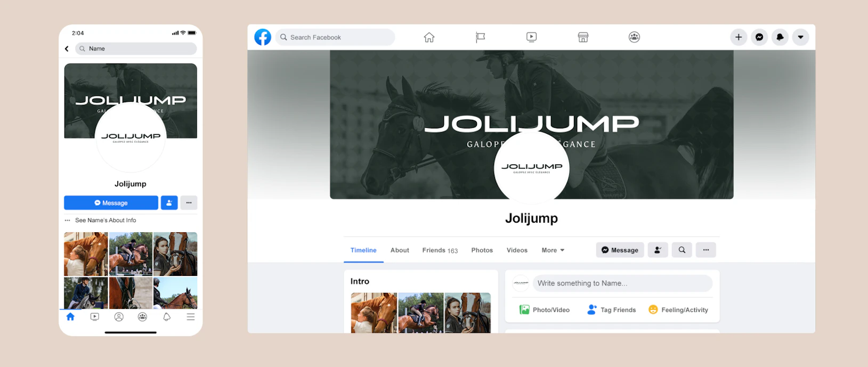Open the Photos tab

pyautogui.click(x=482, y=250)
